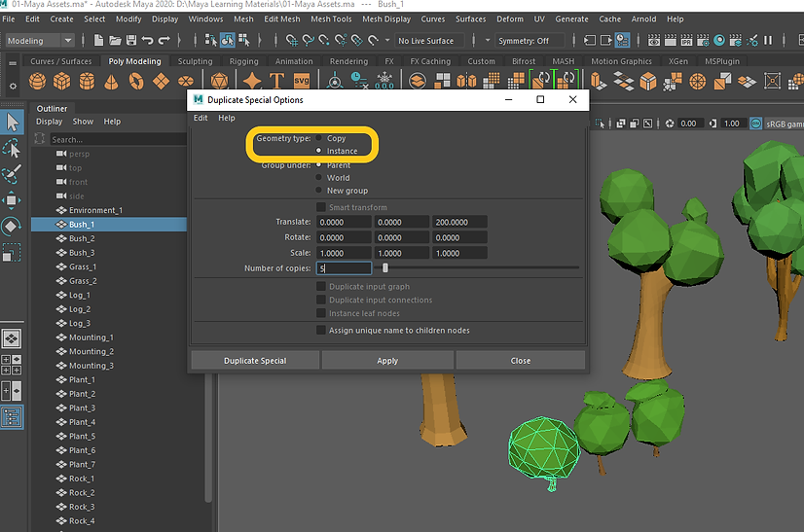The image size is (804, 532).
Task: Click the viewport gamma value 1.00 field
Action: click(x=732, y=124)
